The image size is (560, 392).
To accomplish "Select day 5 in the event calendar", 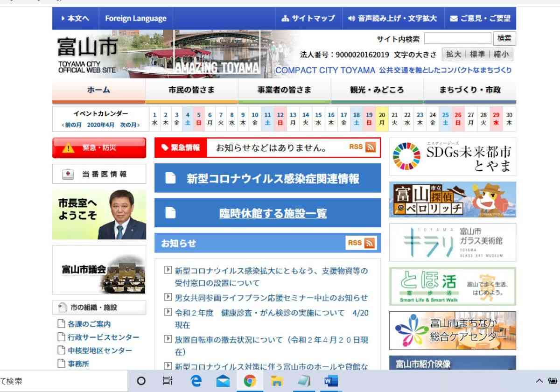I will pos(199,119).
